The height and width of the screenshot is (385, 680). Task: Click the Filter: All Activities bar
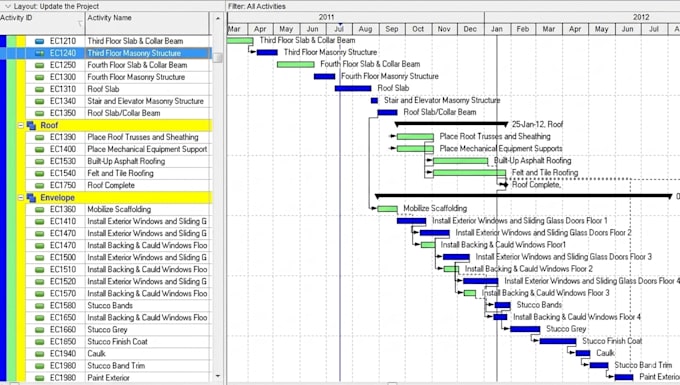pyautogui.click(x=453, y=6)
